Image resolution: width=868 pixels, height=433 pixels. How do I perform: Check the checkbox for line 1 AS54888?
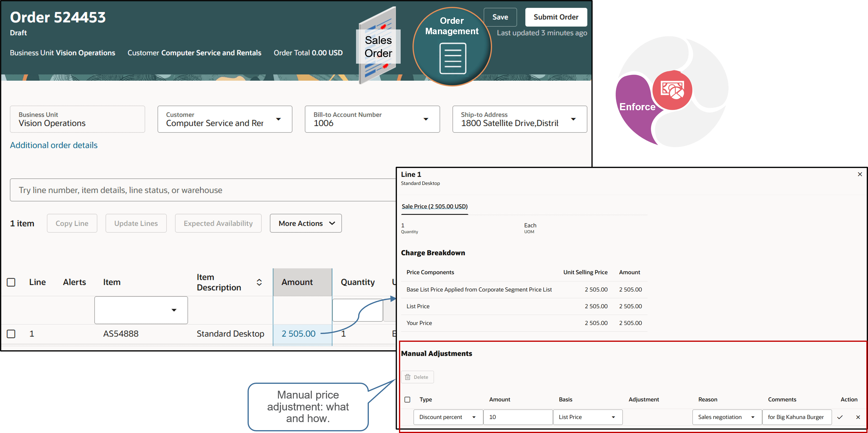tap(11, 333)
